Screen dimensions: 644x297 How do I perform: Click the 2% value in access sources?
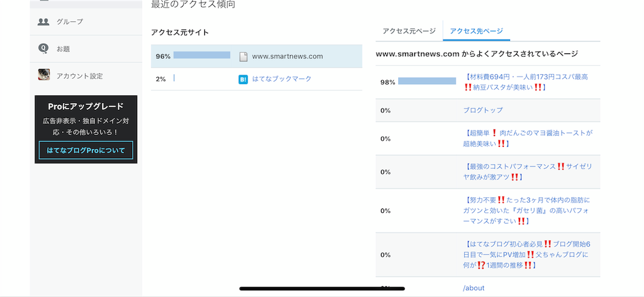click(160, 79)
